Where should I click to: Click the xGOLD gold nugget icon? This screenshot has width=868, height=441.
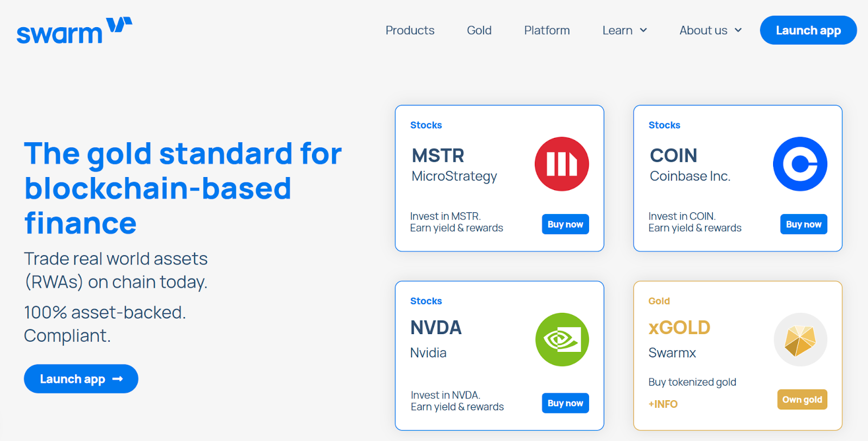pos(800,339)
